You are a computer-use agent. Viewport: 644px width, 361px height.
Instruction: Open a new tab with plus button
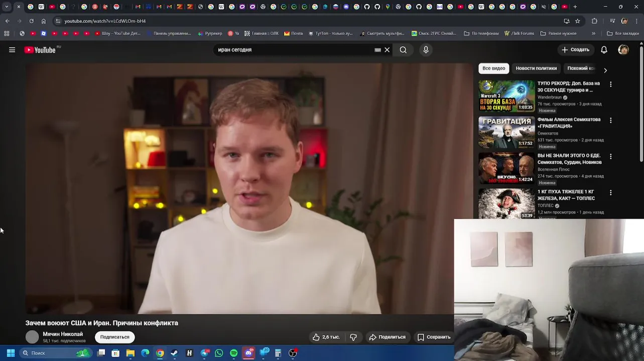tap(575, 7)
